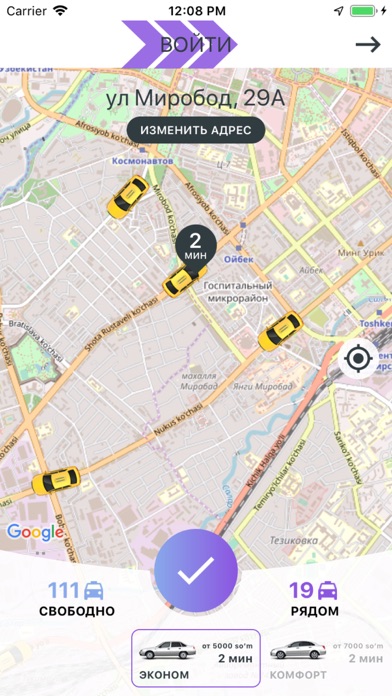
Task: Tap the my-location crosshair button
Action: pyautogui.click(x=358, y=358)
